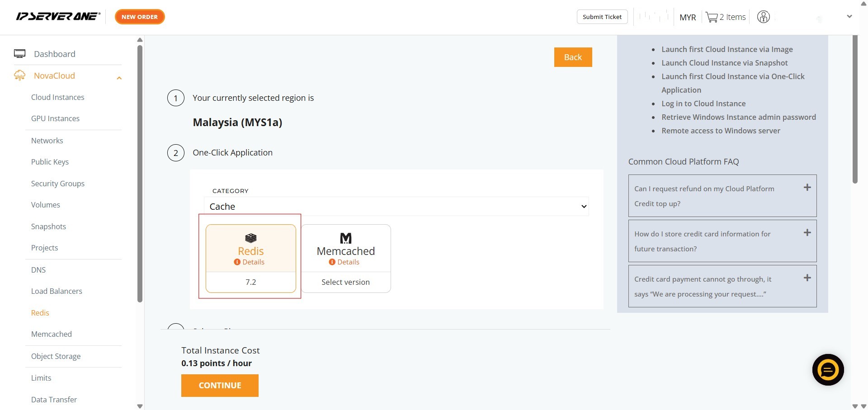Open the Cache category dropdown
This screenshot has height=410, width=868.
point(396,207)
